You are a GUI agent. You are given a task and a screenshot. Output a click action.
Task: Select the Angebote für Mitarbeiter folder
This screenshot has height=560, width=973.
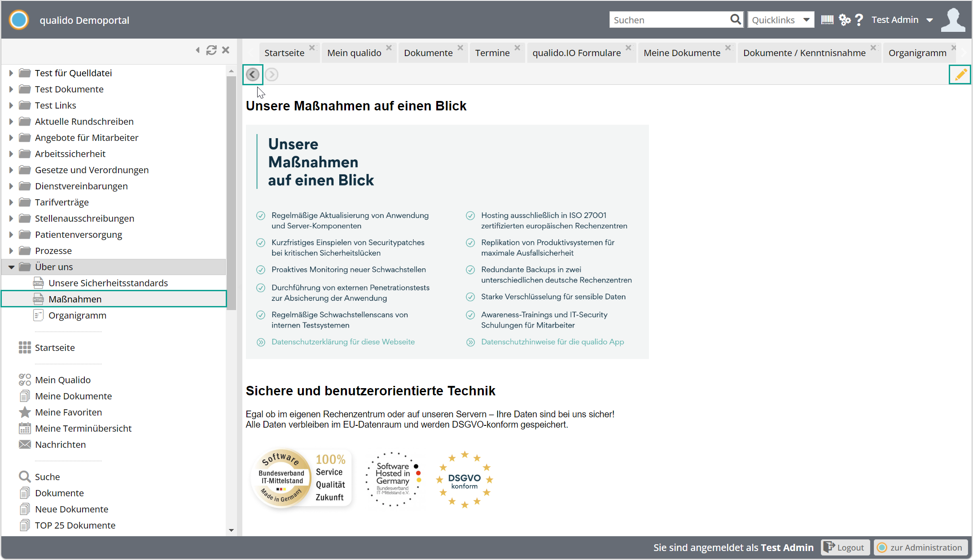point(87,138)
